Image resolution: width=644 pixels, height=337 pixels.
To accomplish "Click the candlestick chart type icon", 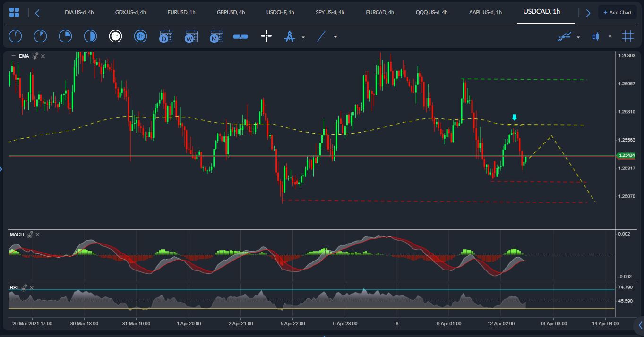I will click(x=595, y=36).
